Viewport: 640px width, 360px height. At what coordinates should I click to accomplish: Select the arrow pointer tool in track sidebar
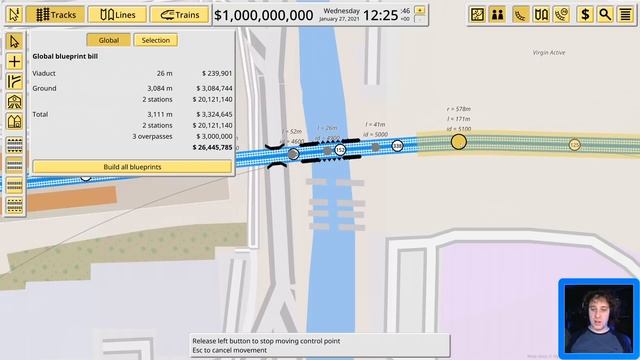click(x=14, y=42)
